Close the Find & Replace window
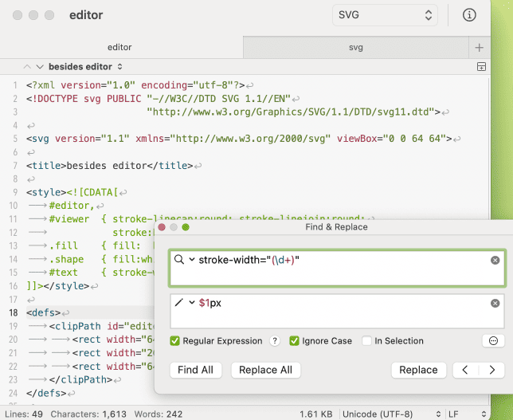Image resolution: width=513 pixels, height=420 pixels. (x=162, y=227)
